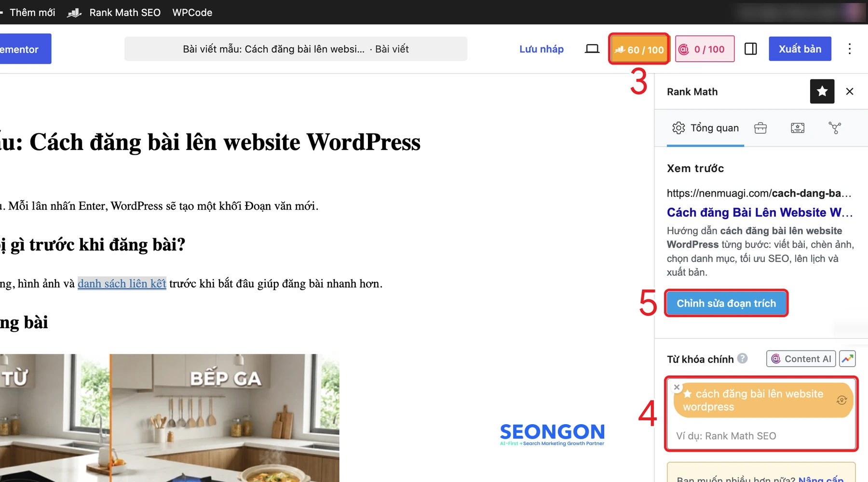
Task: Open the Rank Math SEO admin bar menu
Action: (114, 13)
